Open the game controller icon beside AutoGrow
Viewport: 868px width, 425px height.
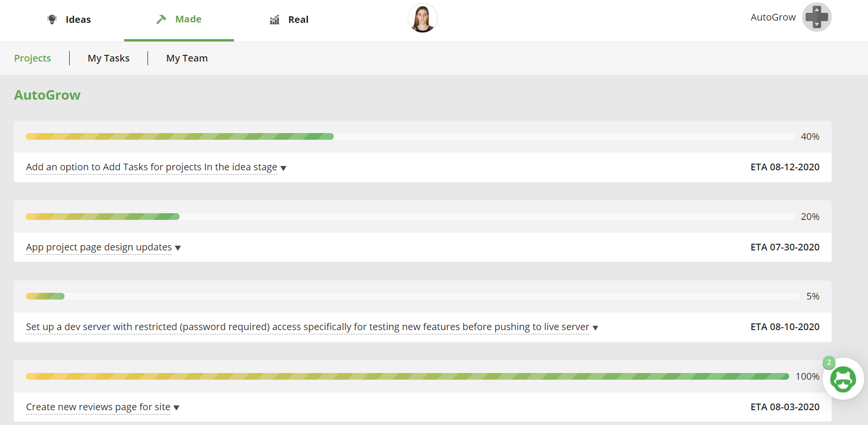[816, 17]
